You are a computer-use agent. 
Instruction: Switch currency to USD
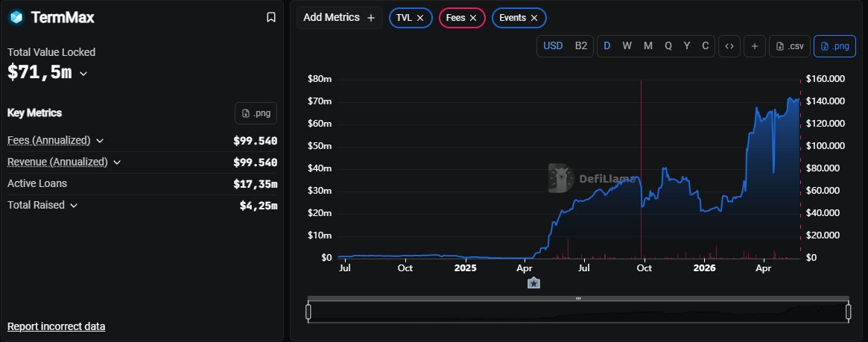(x=552, y=46)
